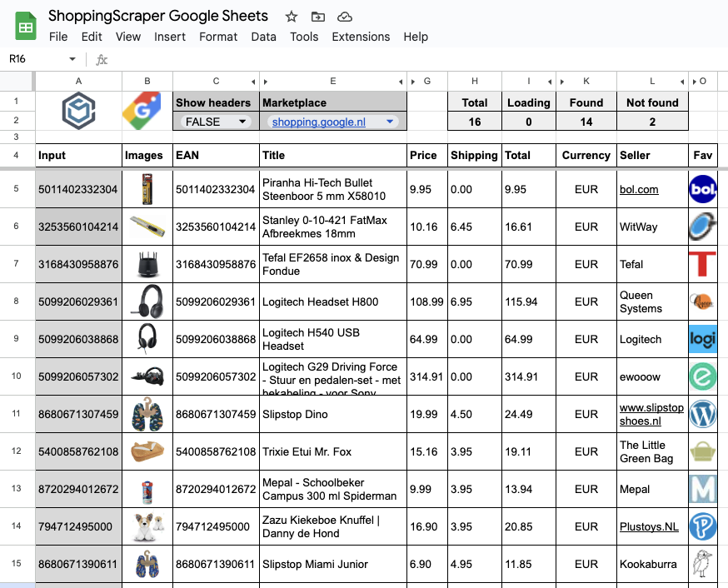Select the Found count cell 14

(x=586, y=122)
